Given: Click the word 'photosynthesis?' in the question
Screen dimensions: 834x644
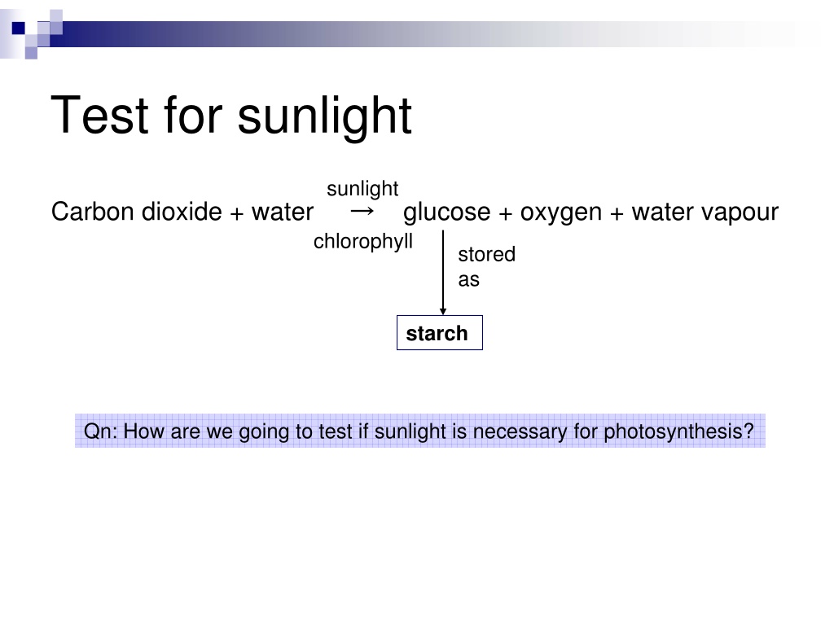Looking at the screenshot, I should coord(678,432).
